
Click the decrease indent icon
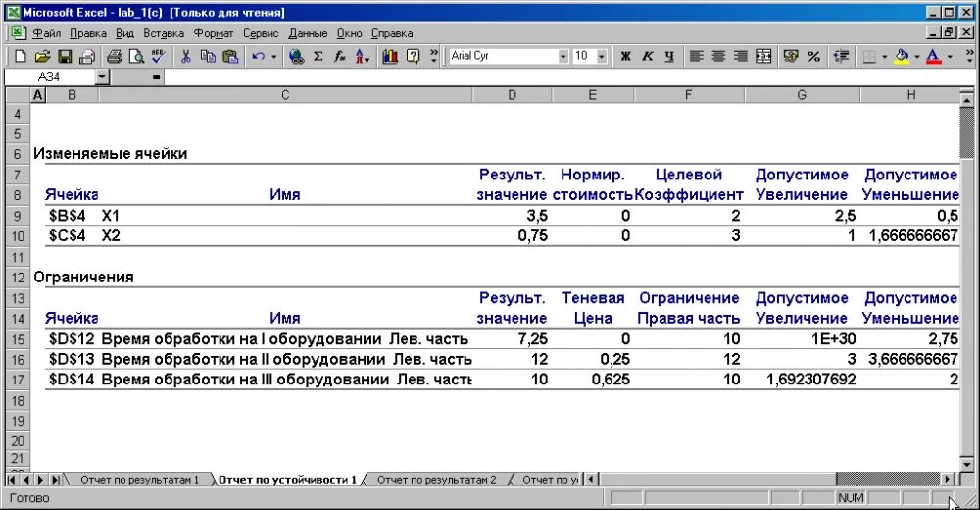tap(841, 56)
